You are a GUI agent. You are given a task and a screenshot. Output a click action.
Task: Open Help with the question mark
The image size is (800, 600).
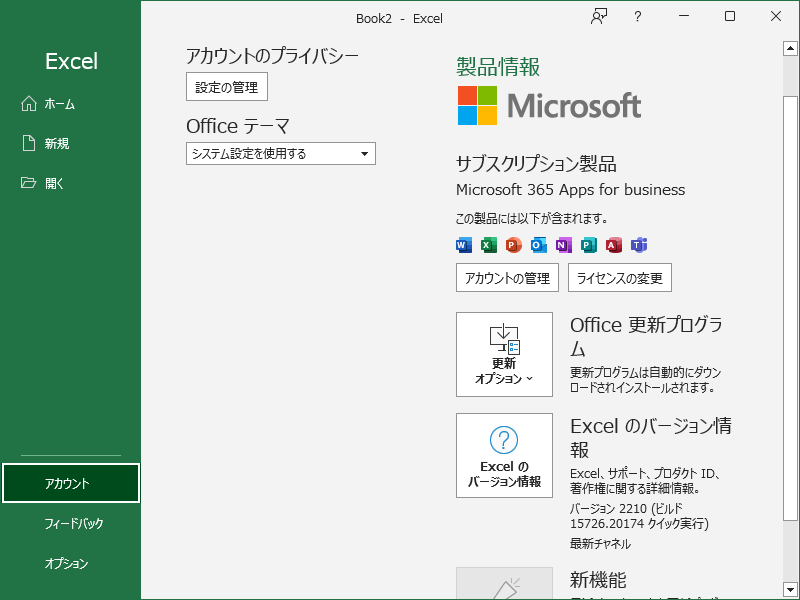pyautogui.click(x=637, y=17)
